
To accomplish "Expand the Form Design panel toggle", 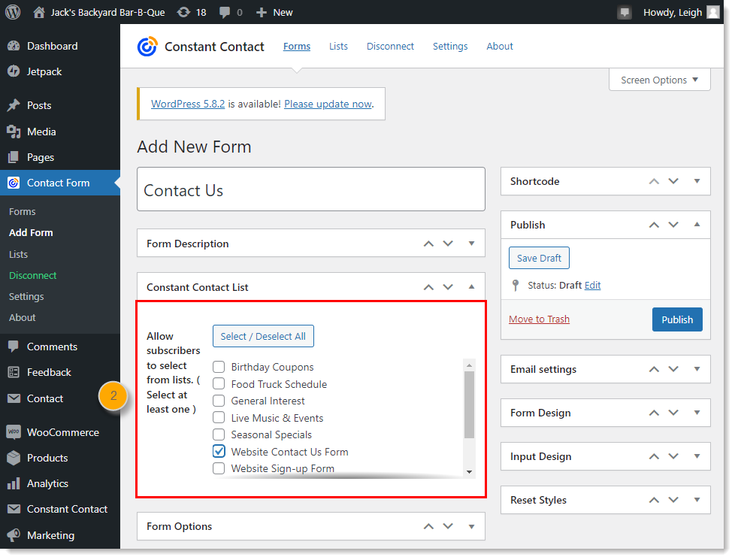I will click(x=697, y=413).
